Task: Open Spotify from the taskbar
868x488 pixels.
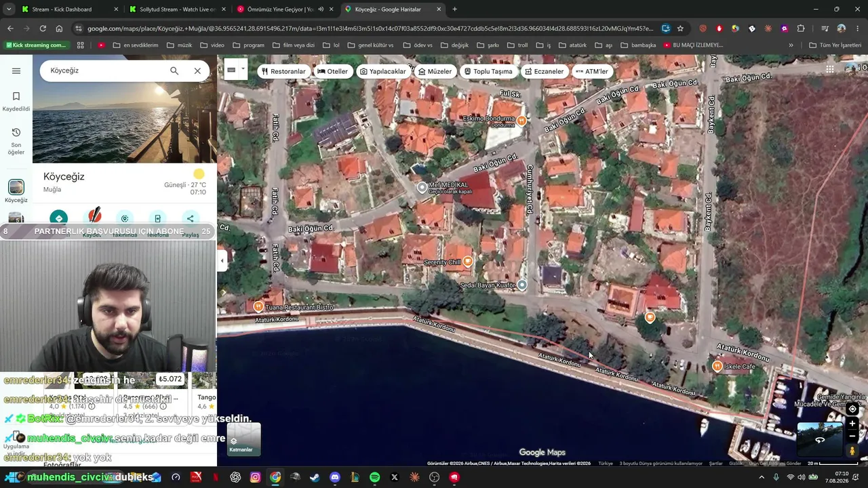Action: (375, 477)
